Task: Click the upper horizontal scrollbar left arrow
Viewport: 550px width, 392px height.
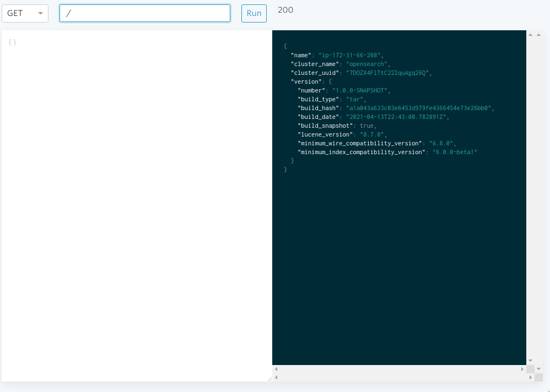Action: (276, 369)
